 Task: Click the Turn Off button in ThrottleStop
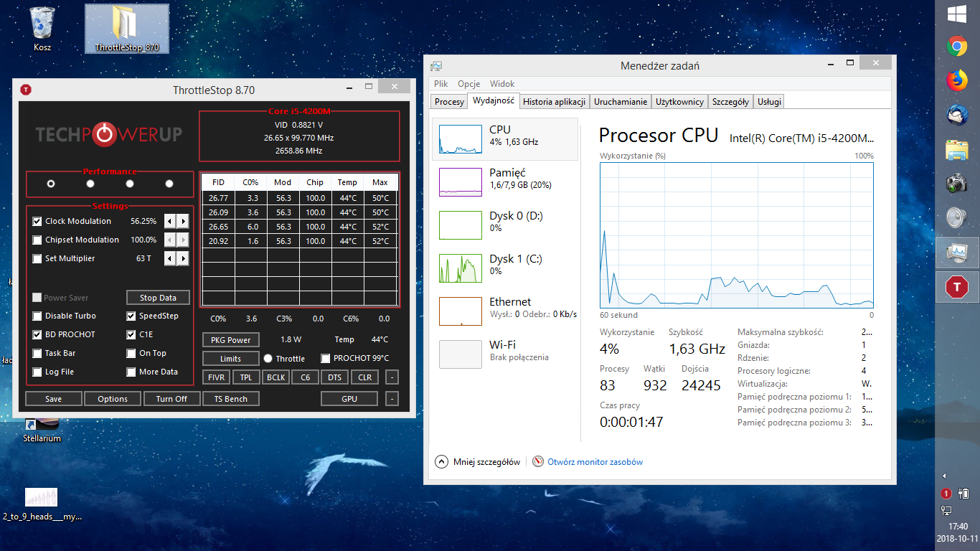(x=171, y=399)
